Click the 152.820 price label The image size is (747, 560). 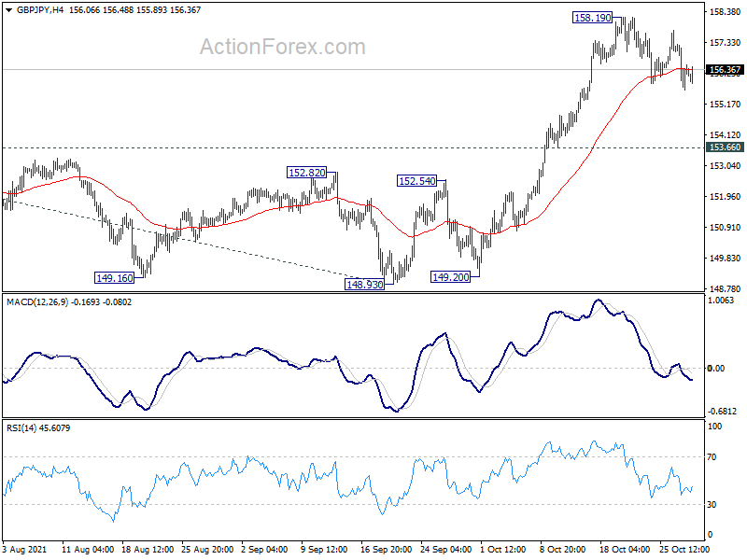(307, 173)
